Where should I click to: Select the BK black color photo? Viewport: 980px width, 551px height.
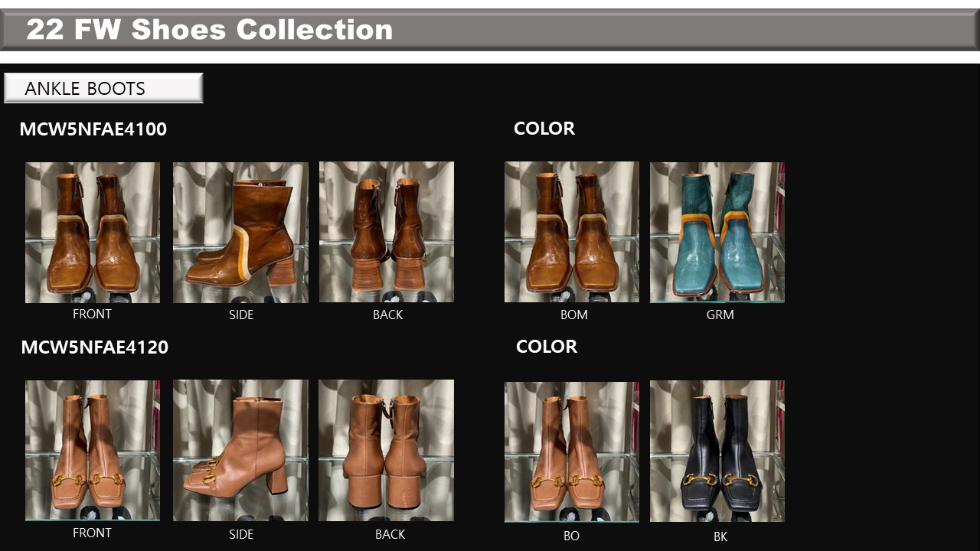click(717, 452)
